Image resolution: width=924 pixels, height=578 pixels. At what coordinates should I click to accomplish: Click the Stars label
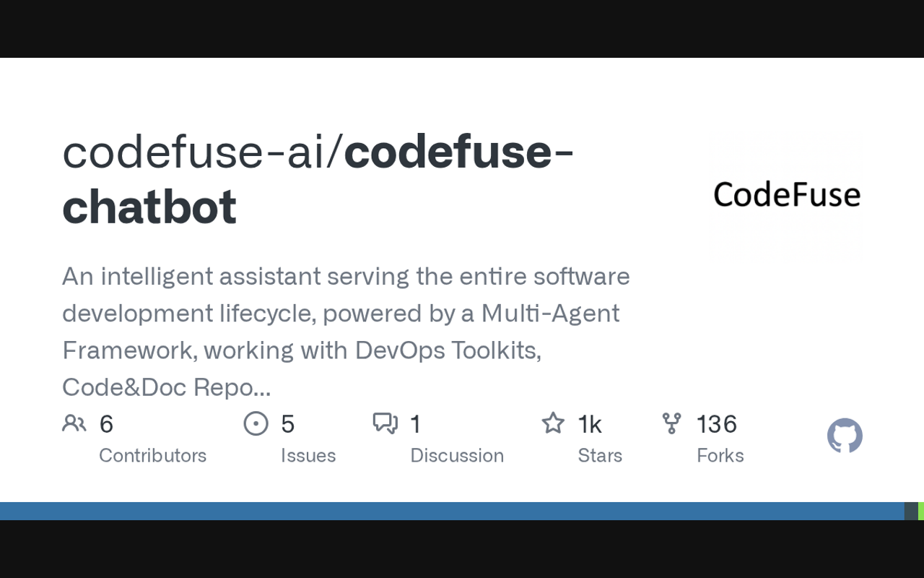[600, 455]
